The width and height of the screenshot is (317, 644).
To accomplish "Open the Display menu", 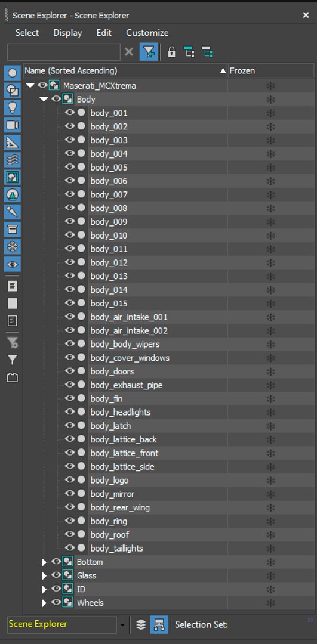I will click(67, 33).
